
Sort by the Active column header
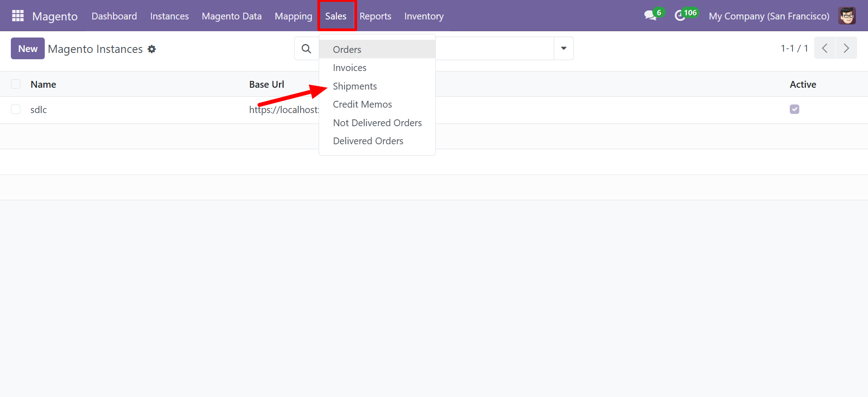(803, 84)
